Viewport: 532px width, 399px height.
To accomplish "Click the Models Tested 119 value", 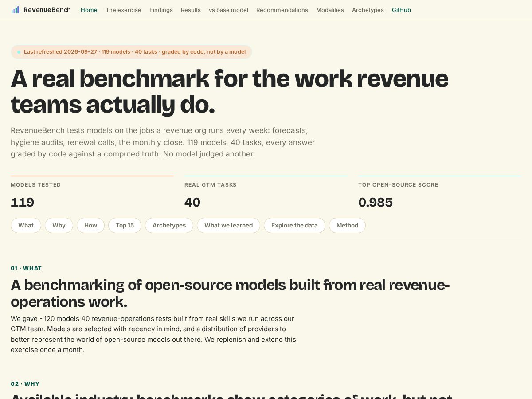I will pyautogui.click(x=23, y=203).
